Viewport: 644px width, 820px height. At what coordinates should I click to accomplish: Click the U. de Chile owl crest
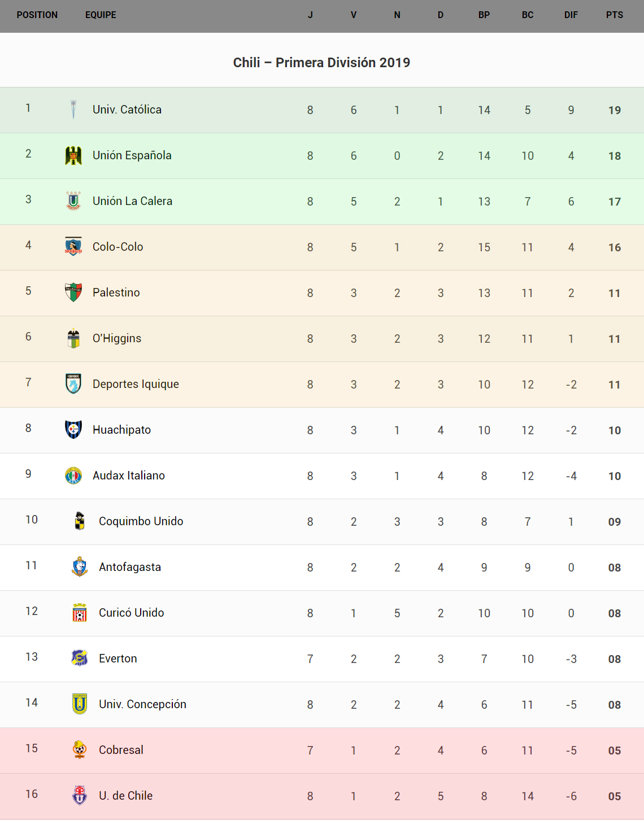80,796
